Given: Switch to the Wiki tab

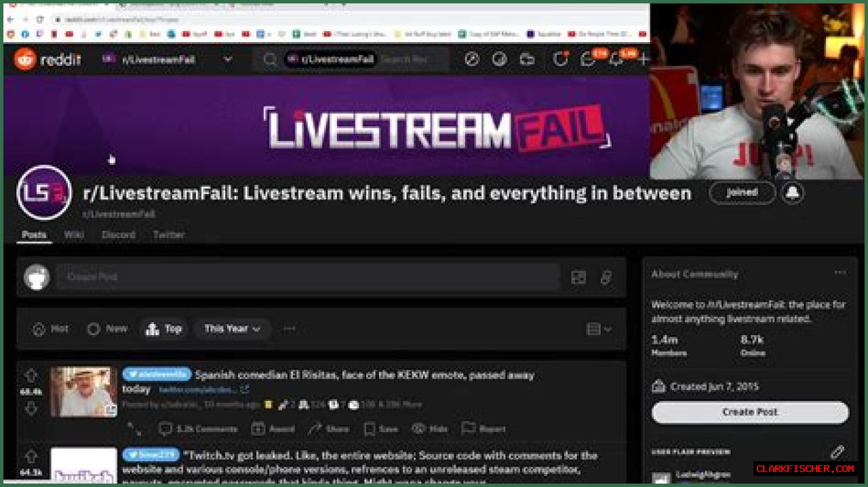Looking at the screenshot, I should (74, 235).
